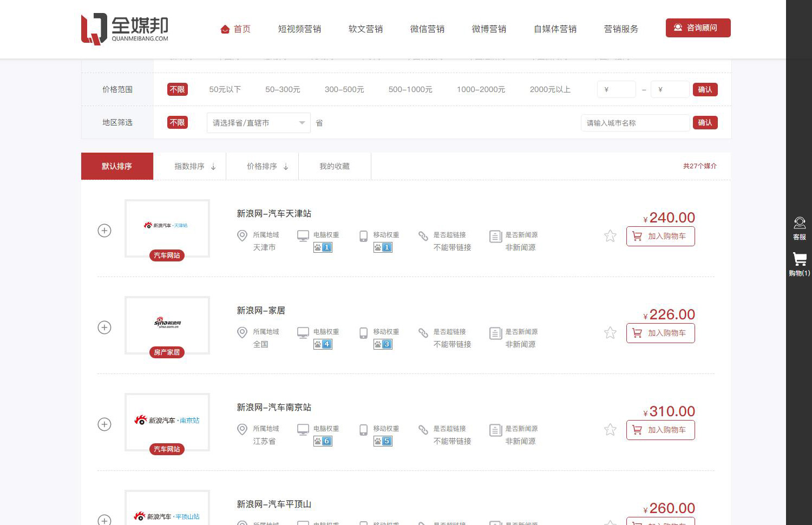Click 共27个媒介 count text
Viewport: 812px width, 525px height.
pyautogui.click(x=699, y=166)
